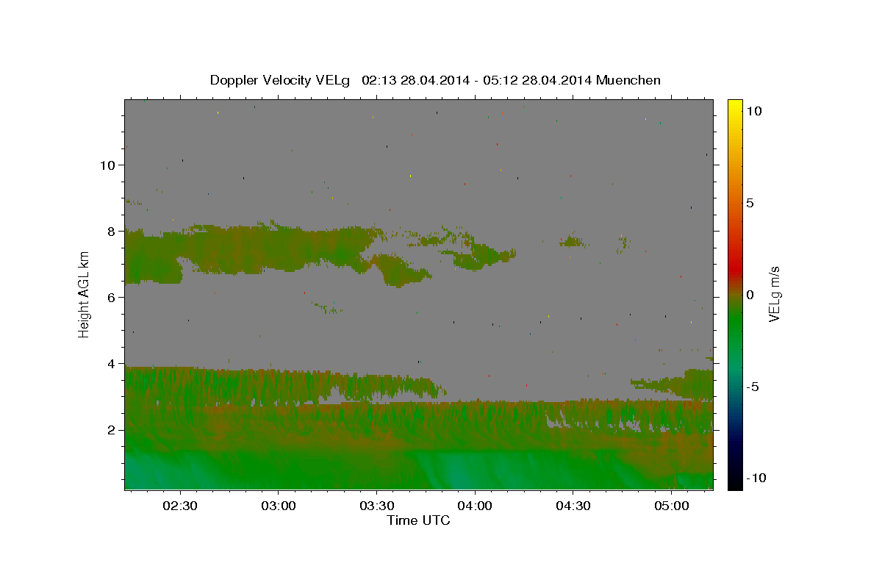
Task: Click the "Muenchen" word in the title
Action: [x=628, y=80]
